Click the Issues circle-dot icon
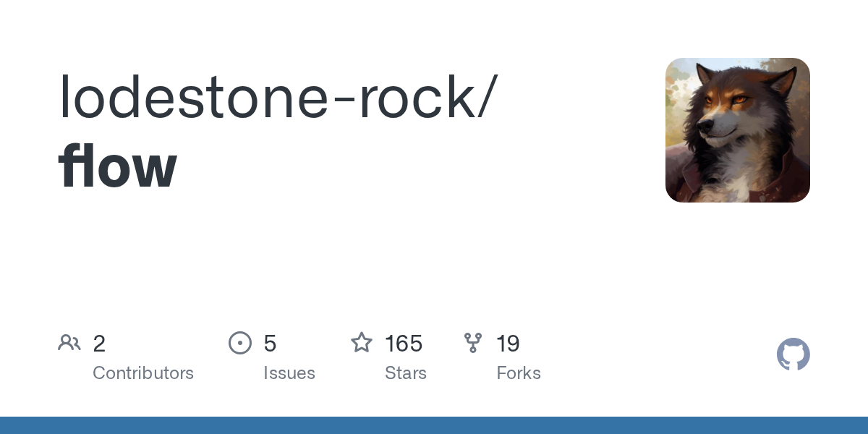The image size is (868, 434). coord(240,343)
